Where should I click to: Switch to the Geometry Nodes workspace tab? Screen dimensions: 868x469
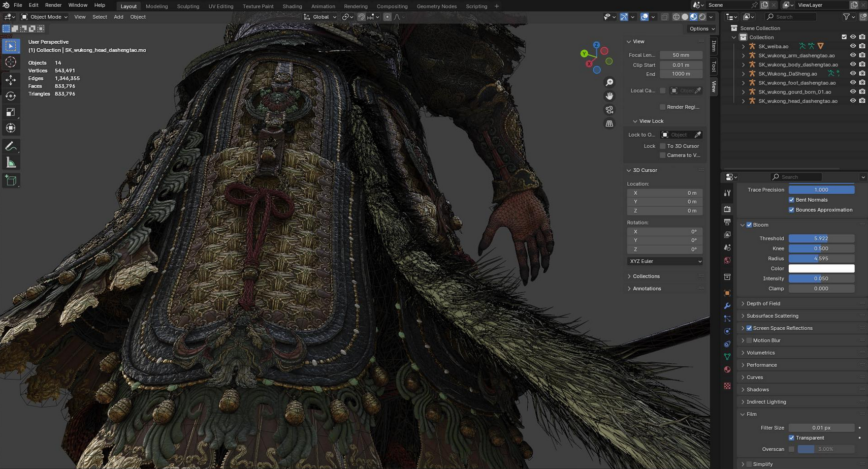coord(436,6)
